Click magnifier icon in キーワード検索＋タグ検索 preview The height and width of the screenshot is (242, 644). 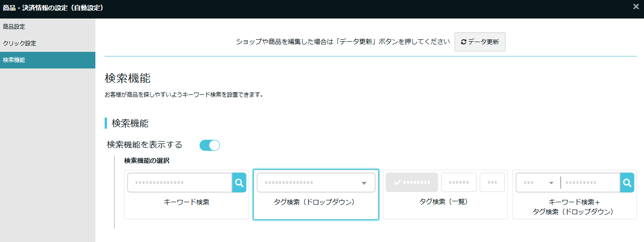tap(627, 183)
